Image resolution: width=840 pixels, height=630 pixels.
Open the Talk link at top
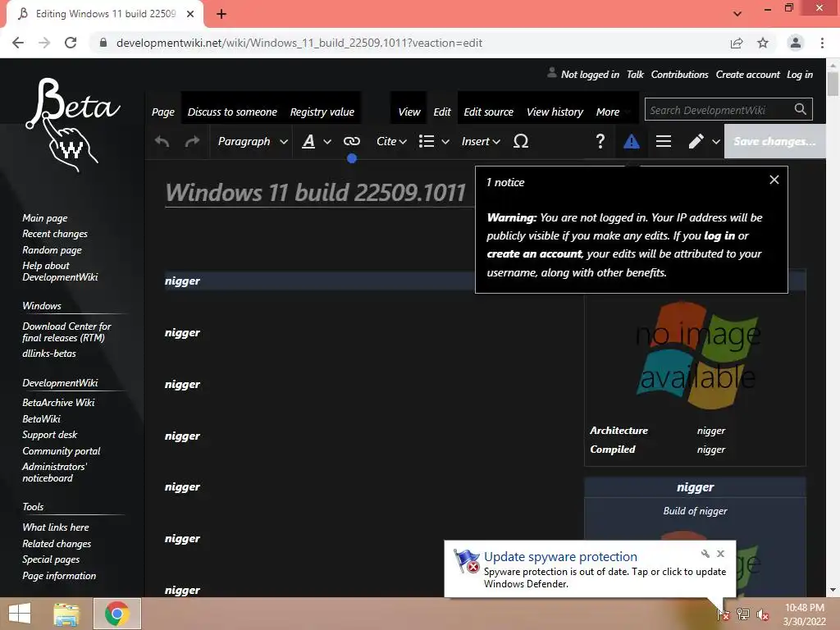point(635,75)
